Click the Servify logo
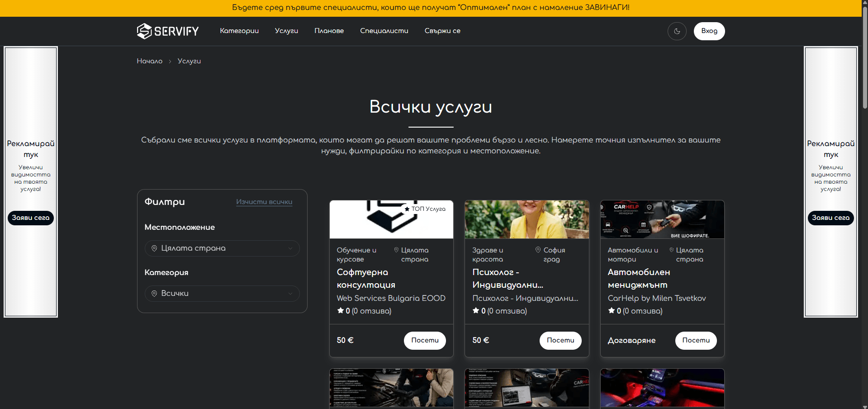This screenshot has width=868, height=409. point(168,31)
